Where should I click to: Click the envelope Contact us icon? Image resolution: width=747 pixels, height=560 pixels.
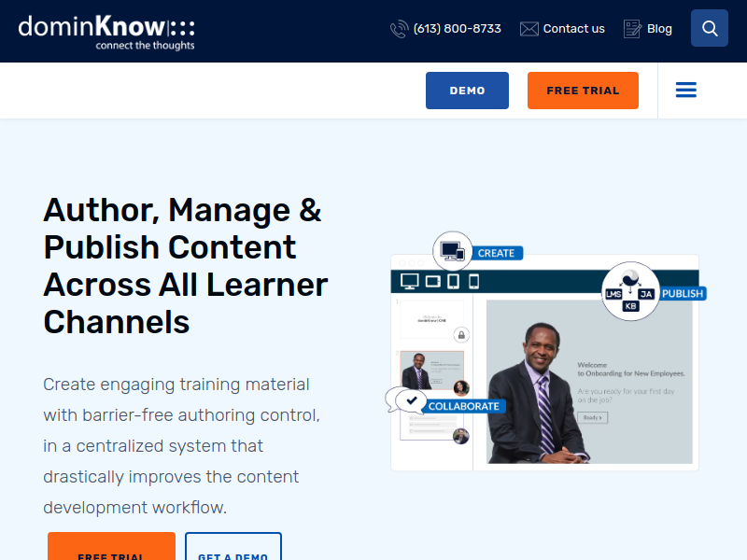click(529, 29)
